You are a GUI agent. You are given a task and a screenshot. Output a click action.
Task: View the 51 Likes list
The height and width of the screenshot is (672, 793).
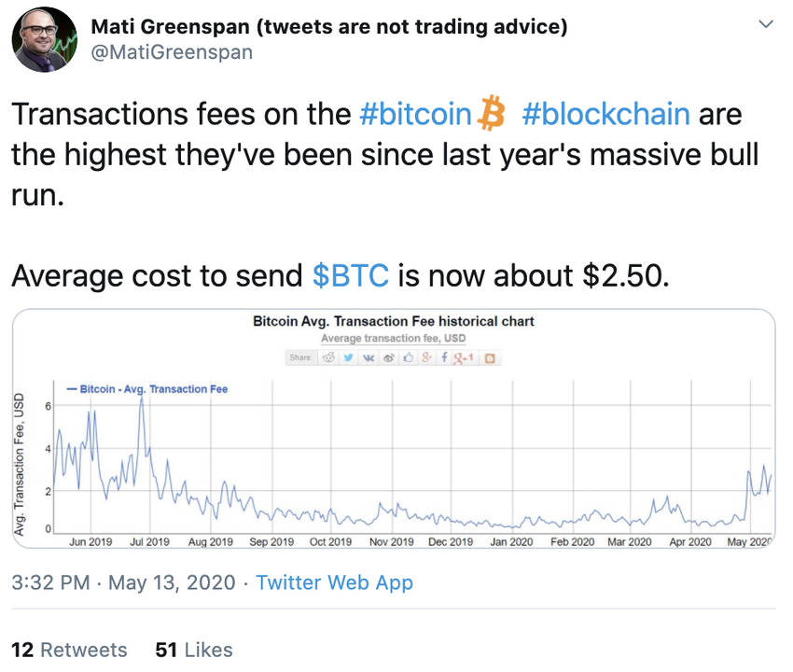pyautogui.click(x=194, y=650)
